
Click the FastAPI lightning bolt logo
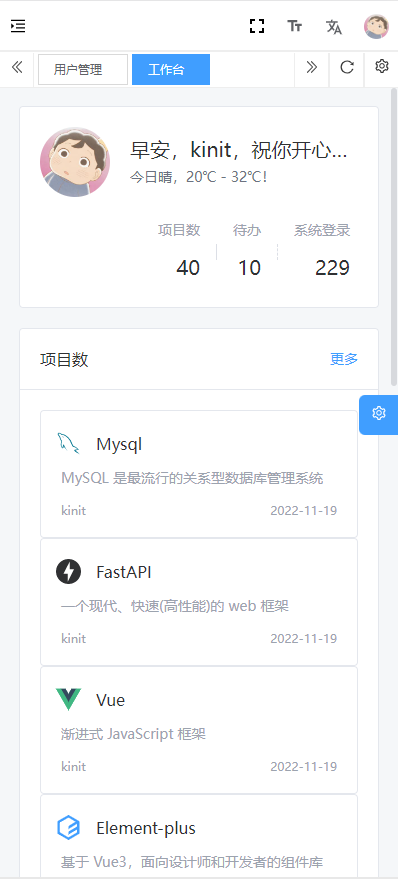pyautogui.click(x=68, y=572)
